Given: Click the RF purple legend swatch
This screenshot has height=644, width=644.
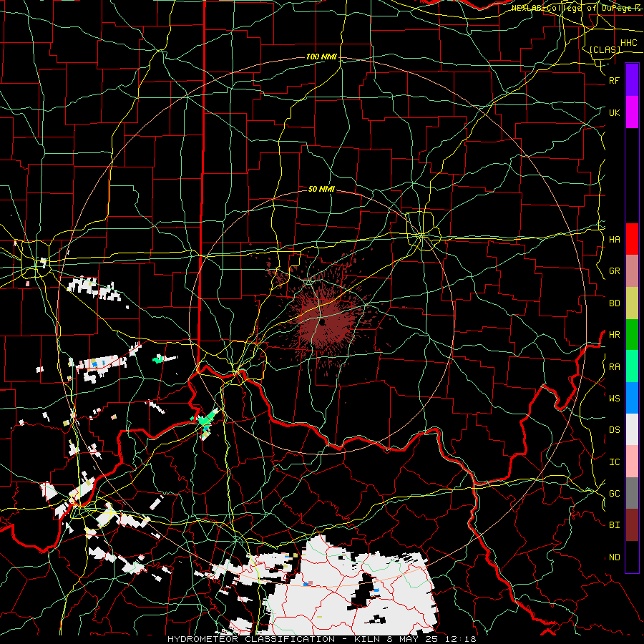Looking at the screenshot, I should [x=632, y=80].
